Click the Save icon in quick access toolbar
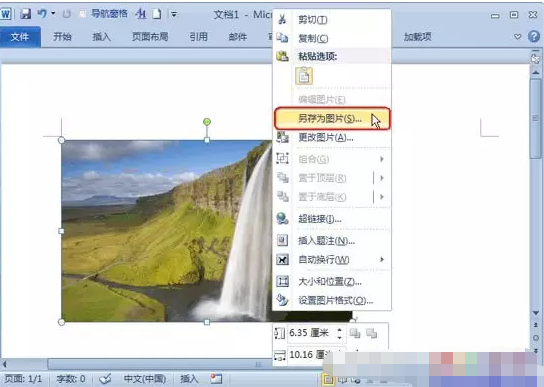 click(x=25, y=14)
